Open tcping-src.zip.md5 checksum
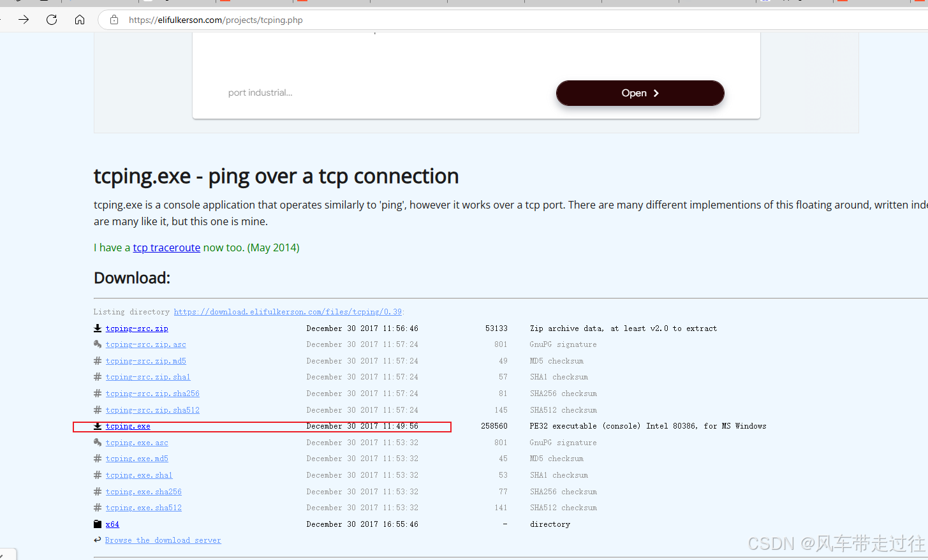 tap(146, 361)
